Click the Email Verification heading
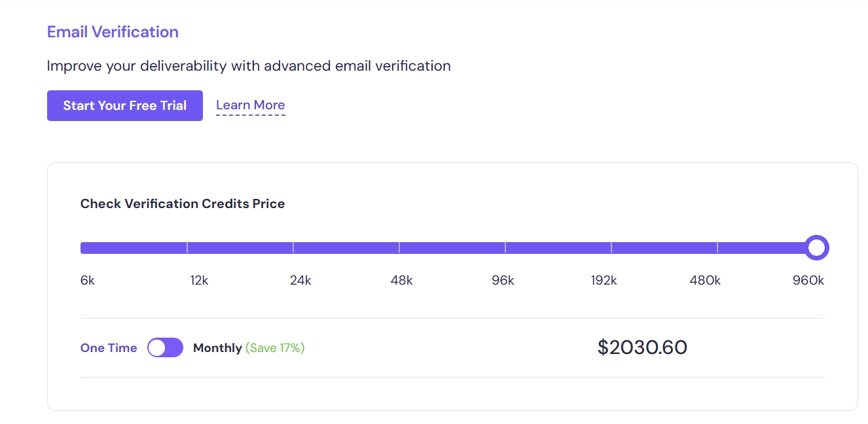The width and height of the screenshot is (868, 424). pyautogui.click(x=113, y=32)
